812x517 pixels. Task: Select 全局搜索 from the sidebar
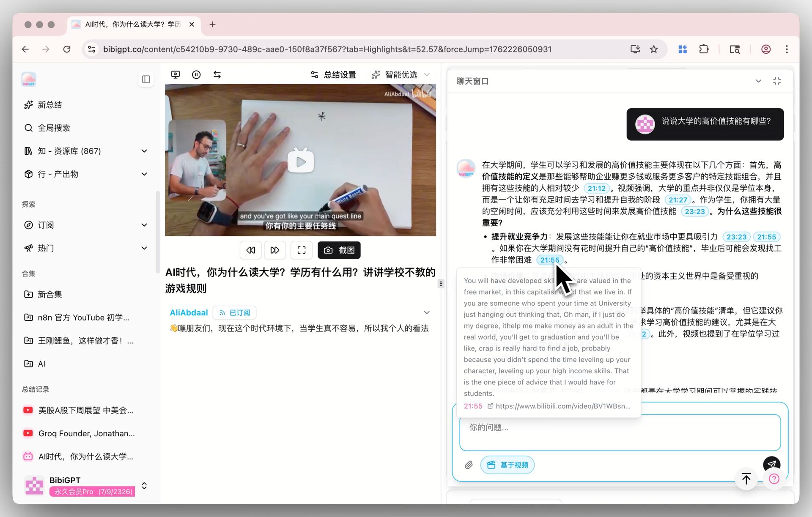tap(54, 128)
